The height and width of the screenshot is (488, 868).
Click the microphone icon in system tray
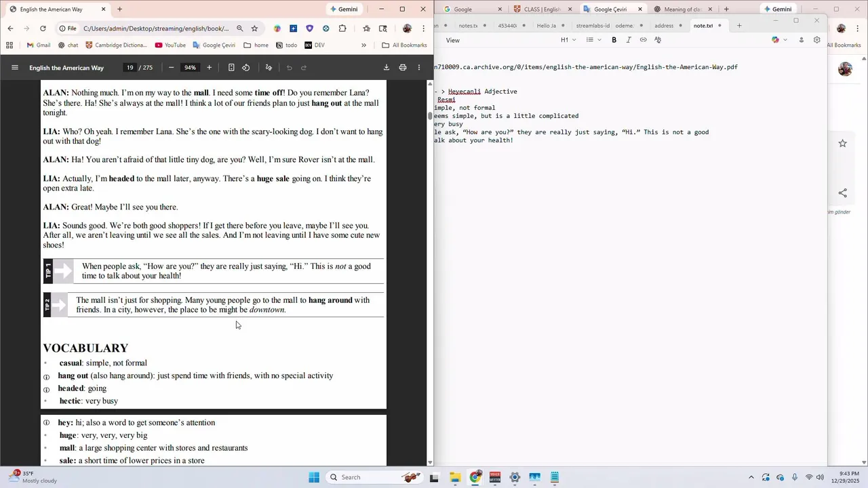(795, 477)
